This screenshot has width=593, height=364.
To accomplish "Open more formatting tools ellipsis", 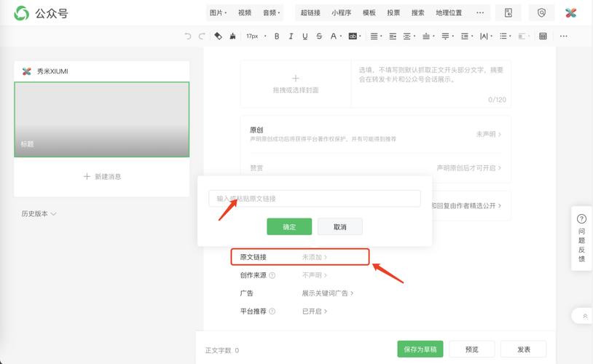I will 564,36.
